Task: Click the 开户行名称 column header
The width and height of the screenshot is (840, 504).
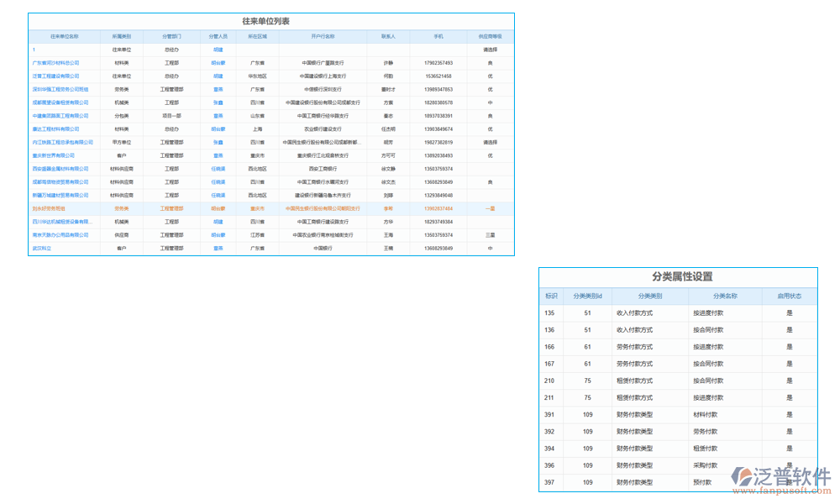Action: [323, 37]
